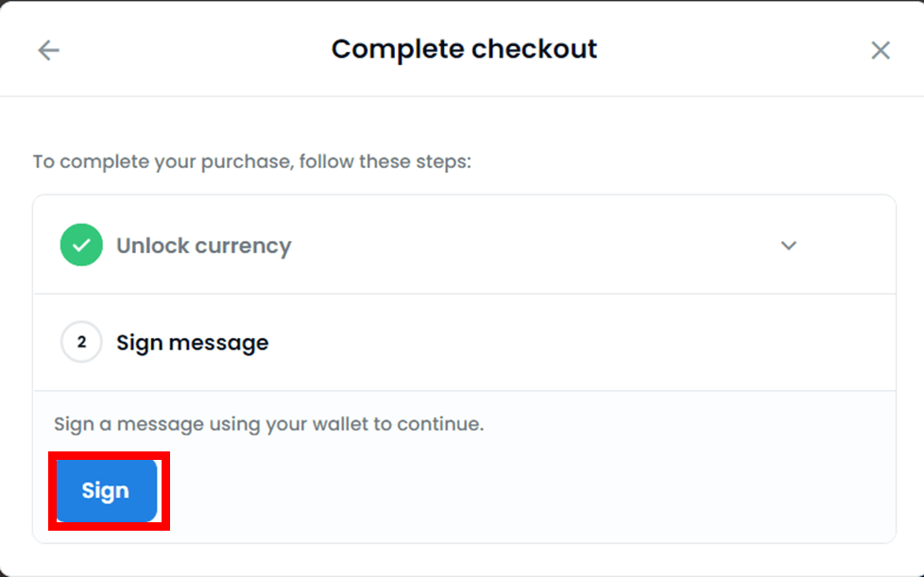Sign the wallet message to continue
The image size is (924, 577).
[107, 490]
